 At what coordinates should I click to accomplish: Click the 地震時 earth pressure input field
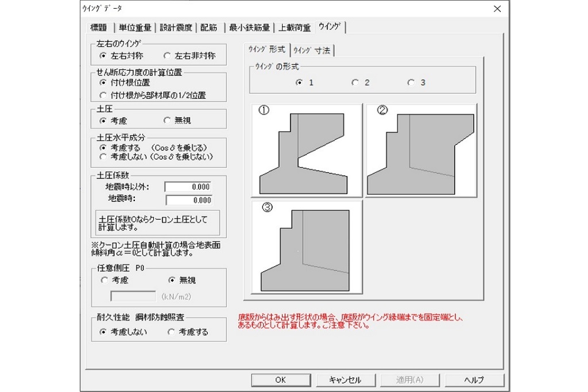coord(188,200)
